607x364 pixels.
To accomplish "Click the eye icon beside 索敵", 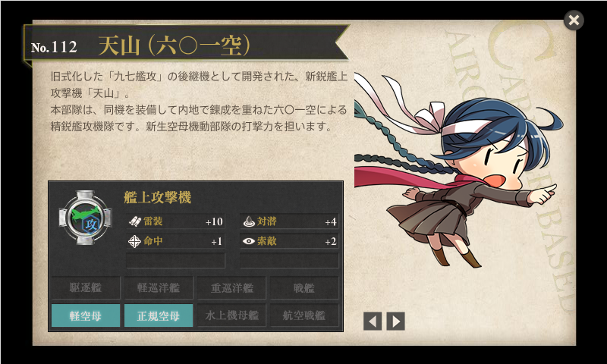I will point(249,241).
